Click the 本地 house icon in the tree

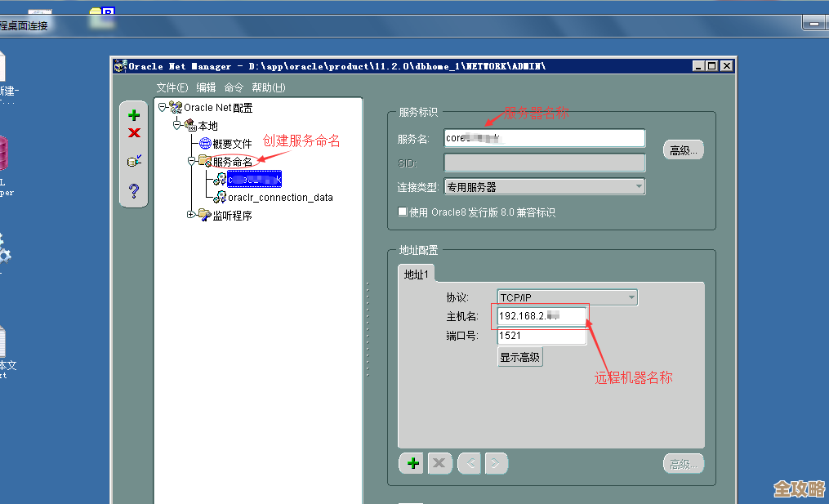(x=189, y=125)
